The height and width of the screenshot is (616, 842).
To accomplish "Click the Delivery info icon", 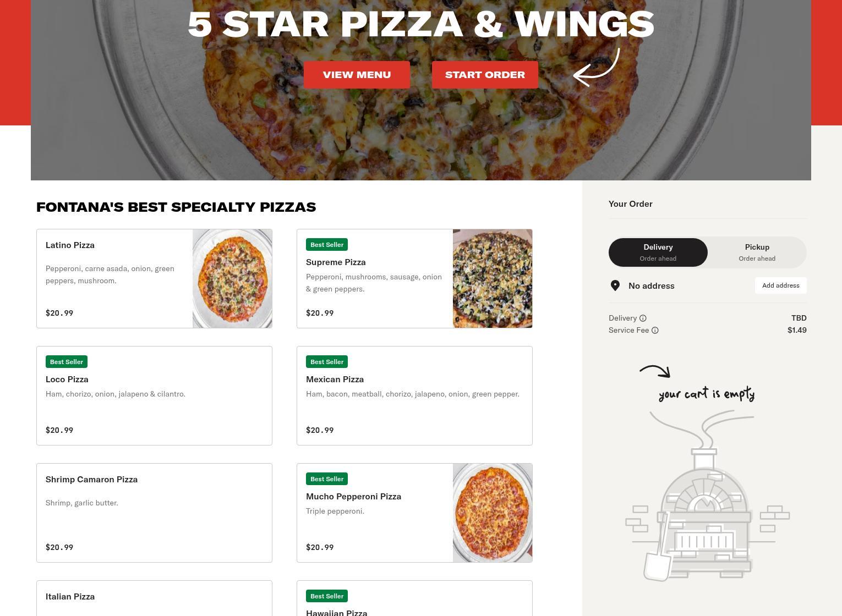I will click(643, 318).
